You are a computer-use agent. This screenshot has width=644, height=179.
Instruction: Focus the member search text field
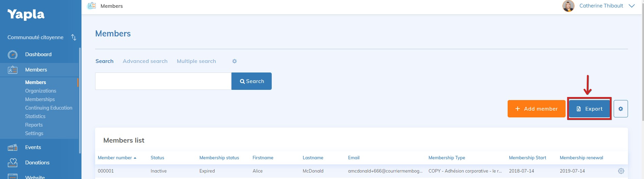click(x=163, y=81)
